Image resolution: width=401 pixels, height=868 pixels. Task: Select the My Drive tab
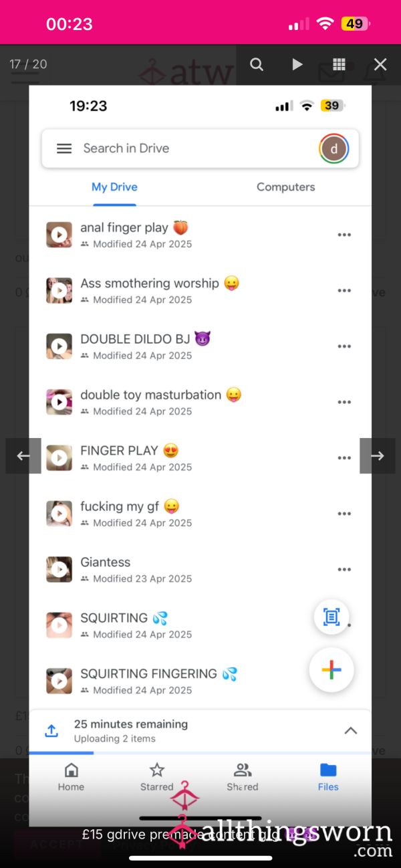114,187
